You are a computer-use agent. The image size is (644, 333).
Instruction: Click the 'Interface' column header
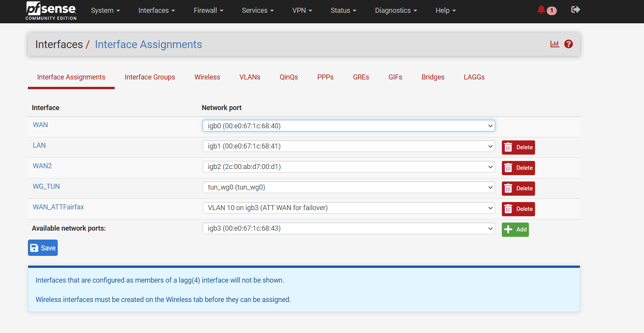click(x=45, y=108)
